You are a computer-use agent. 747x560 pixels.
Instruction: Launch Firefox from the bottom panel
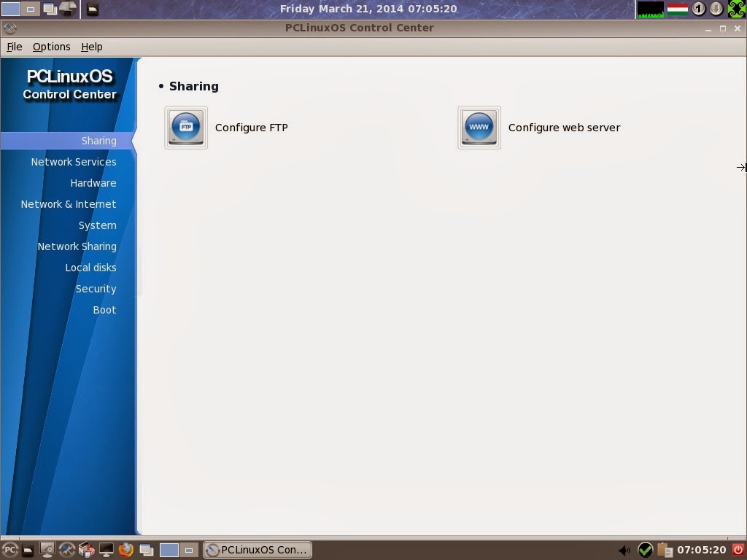[125, 550]
